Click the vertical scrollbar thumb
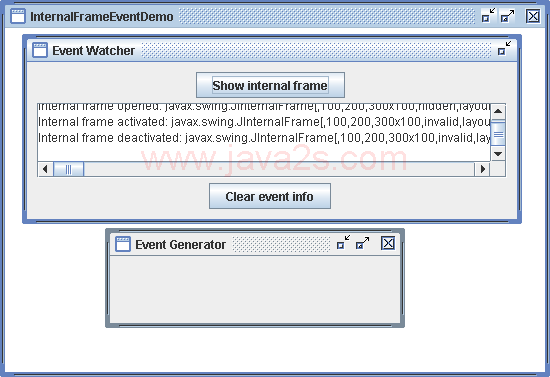 [498, 133]
